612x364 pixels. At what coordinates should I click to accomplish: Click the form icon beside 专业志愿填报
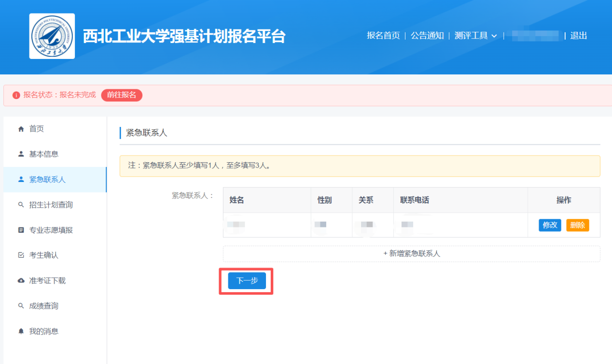click(x=21, y=230)
